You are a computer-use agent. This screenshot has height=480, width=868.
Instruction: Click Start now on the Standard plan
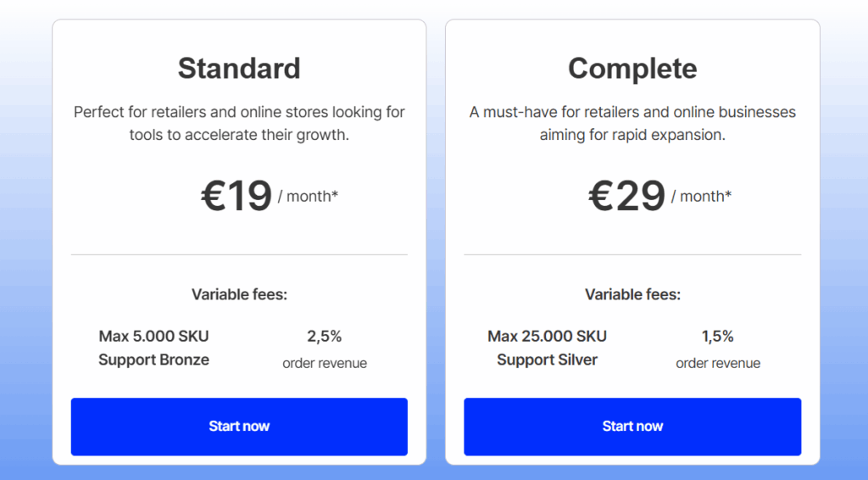point(239,427)
